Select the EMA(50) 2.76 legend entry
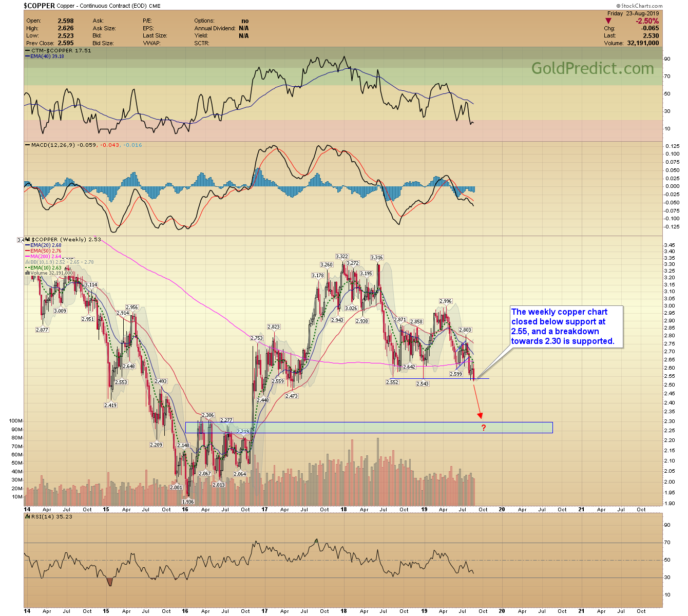The height and width of the screenshot is (616, 688). [45, 251]
